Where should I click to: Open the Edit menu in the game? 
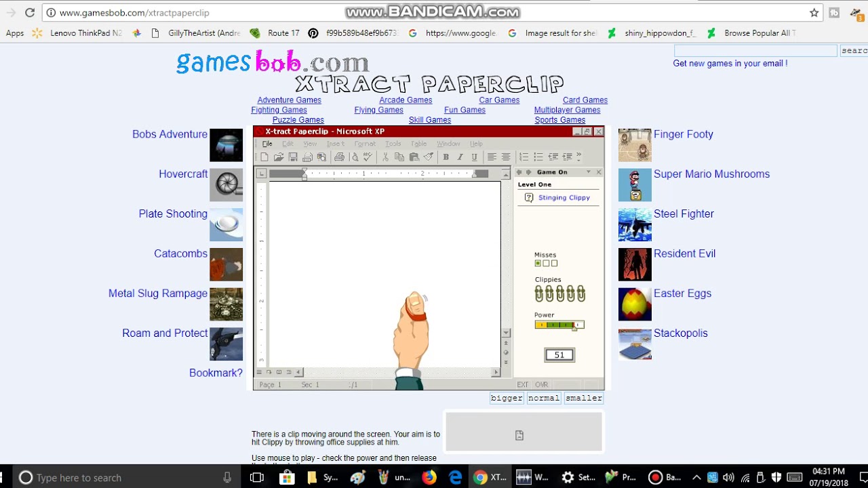pos(288,144)
